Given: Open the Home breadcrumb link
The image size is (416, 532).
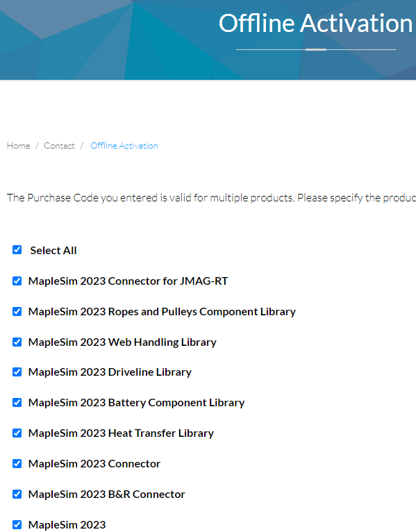Looking at the screenshot, I should coord(18,146).
